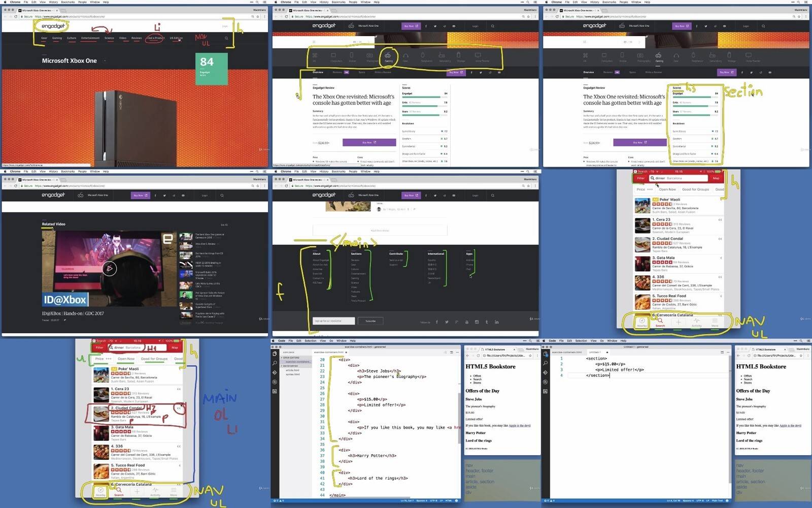Open Source Control in the activity bar of the exercise-containers.html VS Code window
The width and height of the screenshot is (812, 508).
[275, 372]
